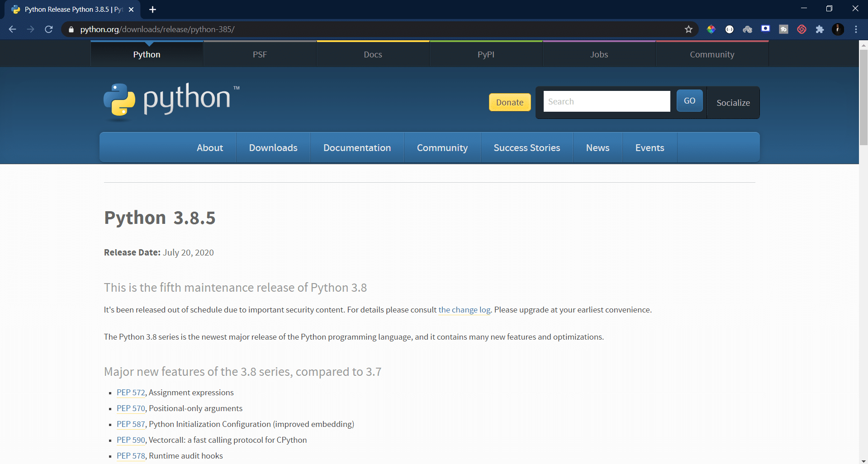Select the Python Release 3.8.5 browser tab
The width and height of the screenshot is (868, 464).
(x=72, y=9)
